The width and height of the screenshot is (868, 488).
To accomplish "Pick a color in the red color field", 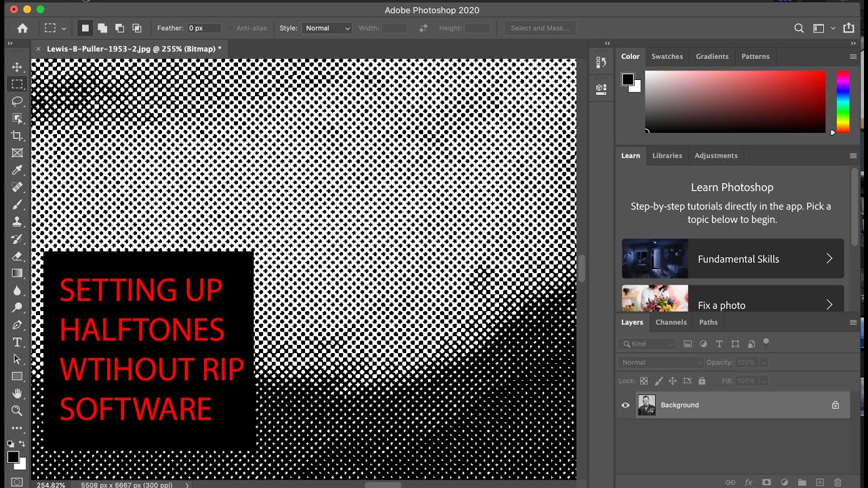I will point(735,102).
